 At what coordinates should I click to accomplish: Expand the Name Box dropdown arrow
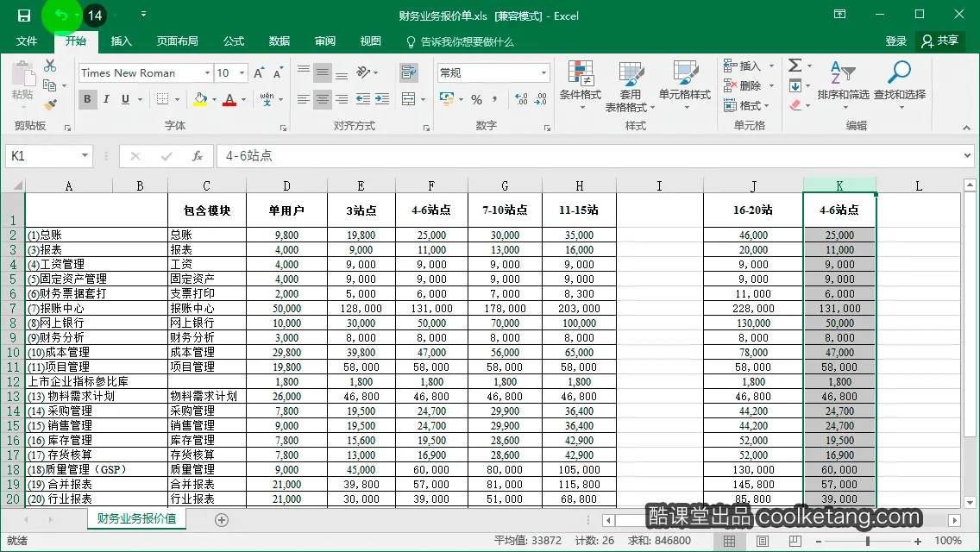coord(85,155)
